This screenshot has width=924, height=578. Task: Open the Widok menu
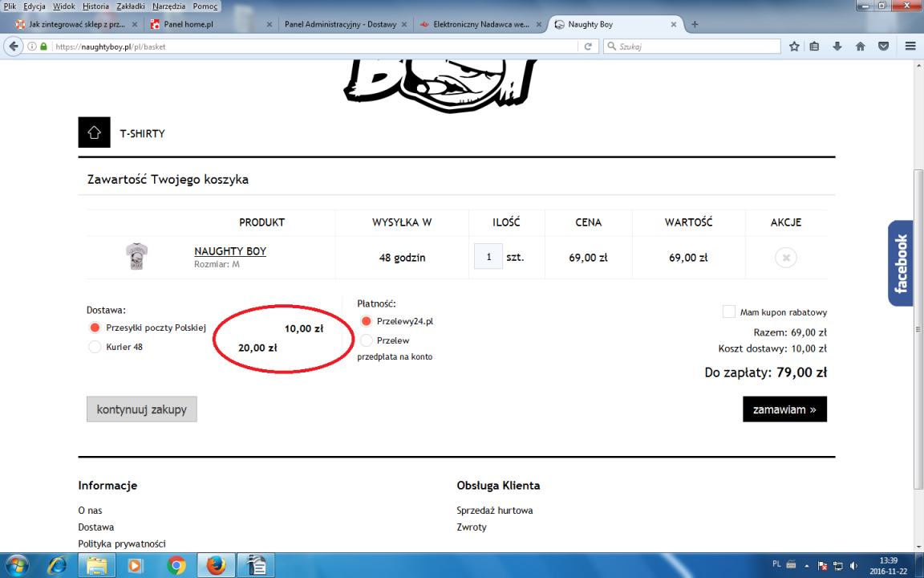pyautogui.click(x=63, y=6)
